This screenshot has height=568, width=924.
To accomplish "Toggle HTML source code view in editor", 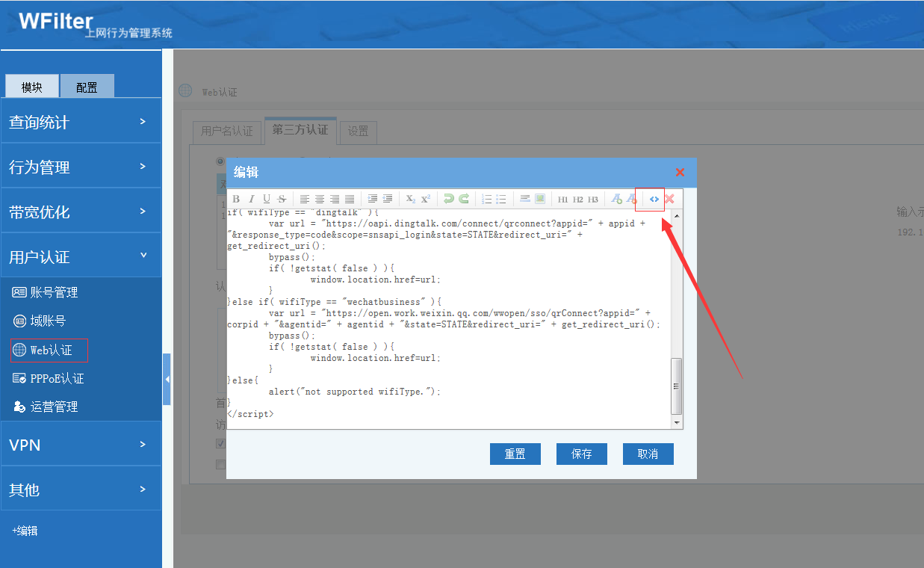I will [654, 199].
